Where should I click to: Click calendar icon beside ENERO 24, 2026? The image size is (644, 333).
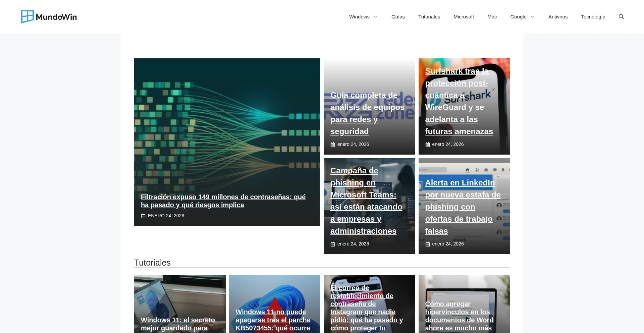click(x=143, y=216)
